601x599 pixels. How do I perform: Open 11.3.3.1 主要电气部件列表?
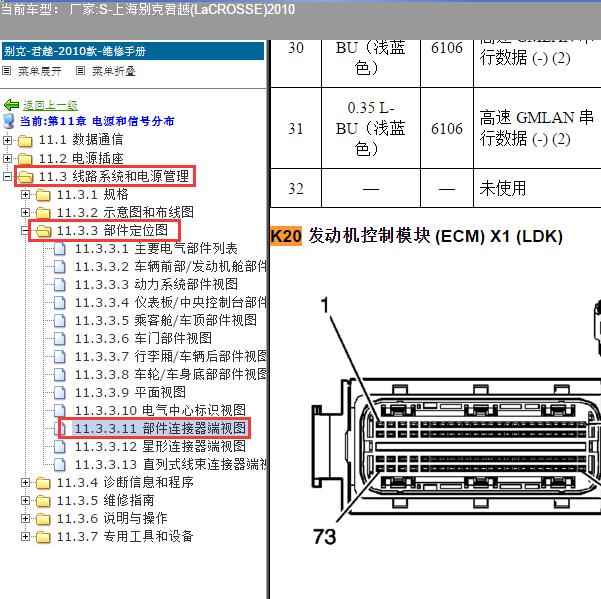click(156, 249)
